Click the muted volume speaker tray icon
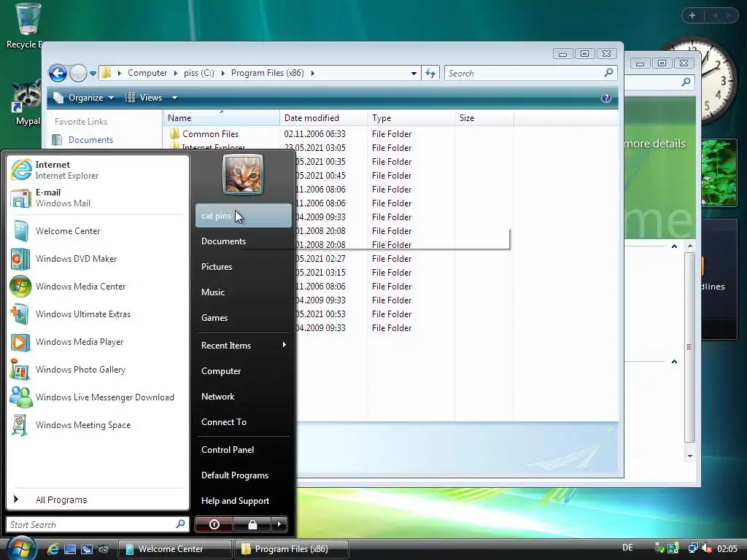The image size is (747, 560). point(706,548)
